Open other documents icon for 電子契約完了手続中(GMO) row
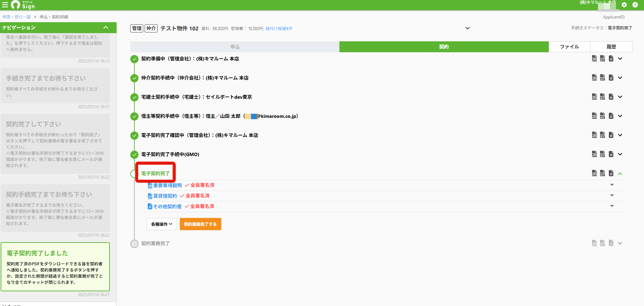Viewport: 644px width, 306px height. pyautogui.click(x=611, y=154)
